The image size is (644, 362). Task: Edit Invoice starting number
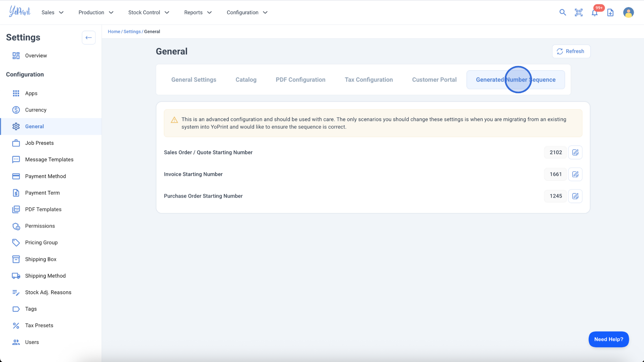coord(575,174)
